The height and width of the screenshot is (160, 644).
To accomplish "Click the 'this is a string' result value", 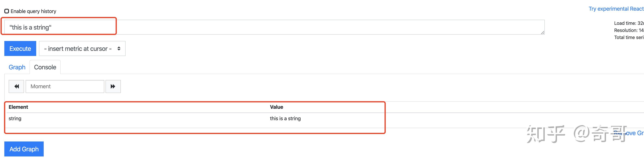I will click(x=285, y=118).
